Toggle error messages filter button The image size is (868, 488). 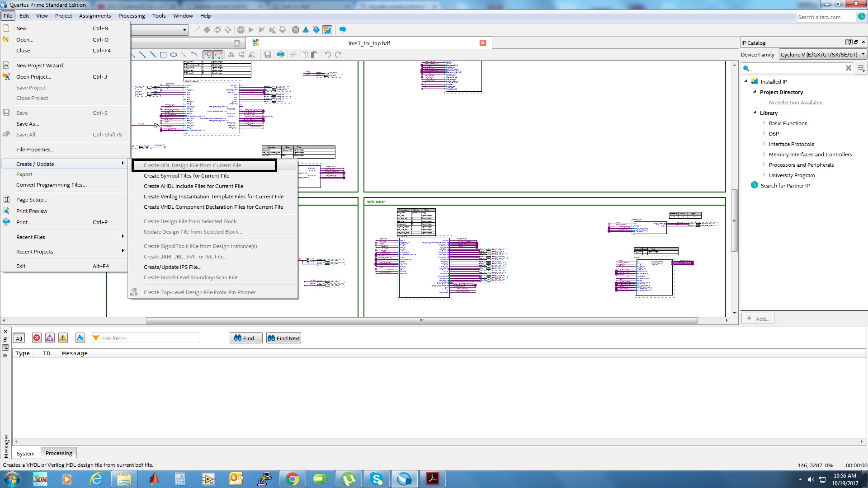(x=37, y=338)
